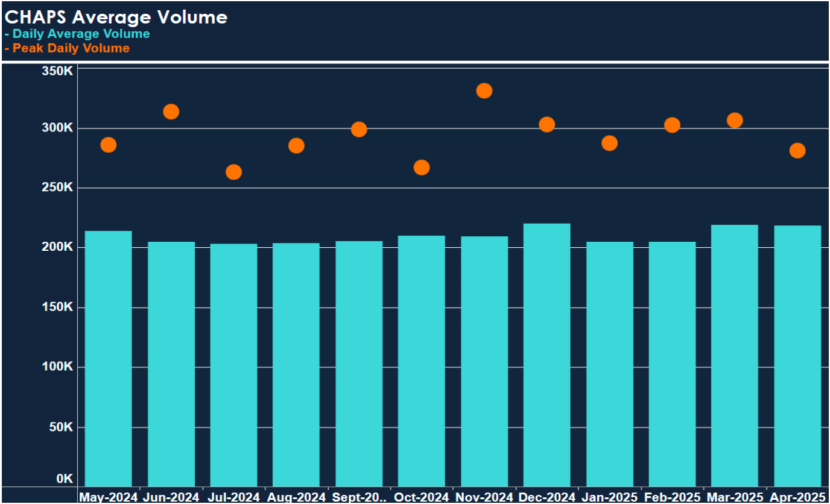The height and width of the screenshot is (504, 830).
Task: Select the Feb-2025 daily average bar
Action: tap(673, 364)
